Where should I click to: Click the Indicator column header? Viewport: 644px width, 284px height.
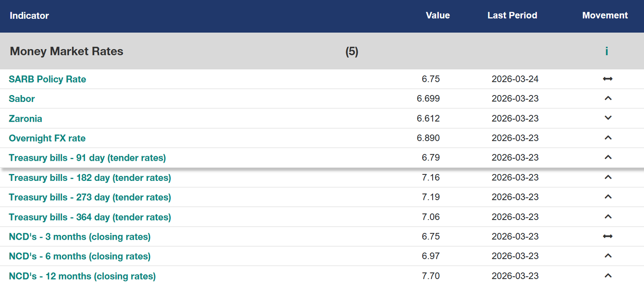click(x=29, y=16)
